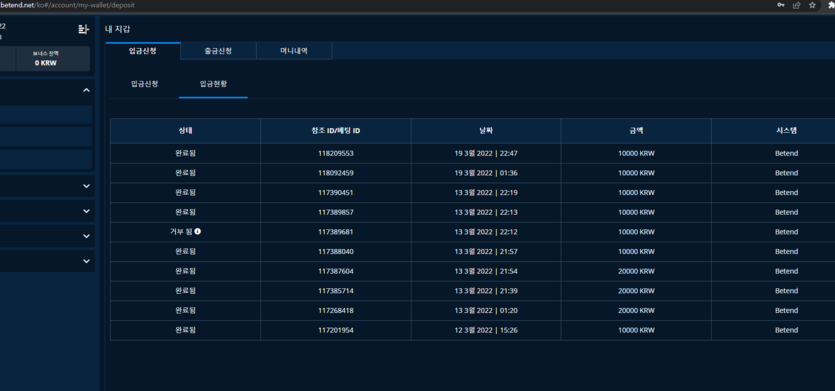The width and height of the screenshot is (835, 391).
Task: Click the date 13 3월 2022 | 22:12
Action: [x=486, y=232]
